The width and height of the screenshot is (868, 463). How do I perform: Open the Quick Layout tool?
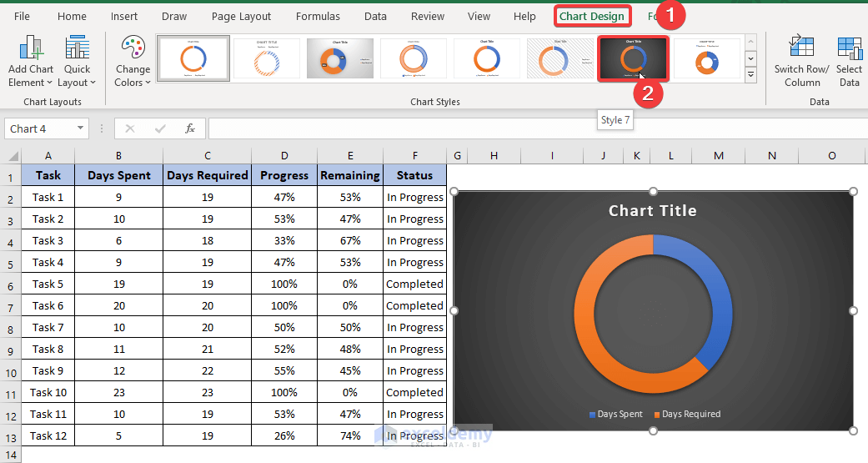[x=78, y=48]
